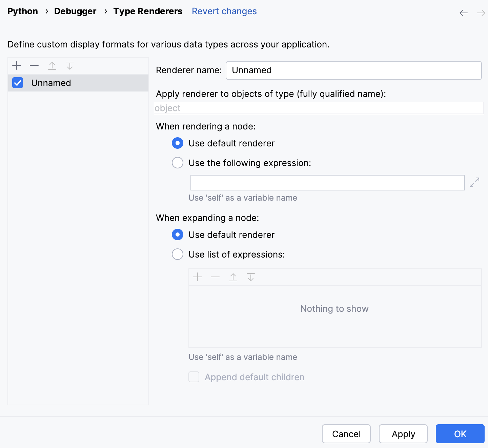This screenshot has width=488, height=448.
Task: Add a new expression to the list
Action: coord(197,277)
